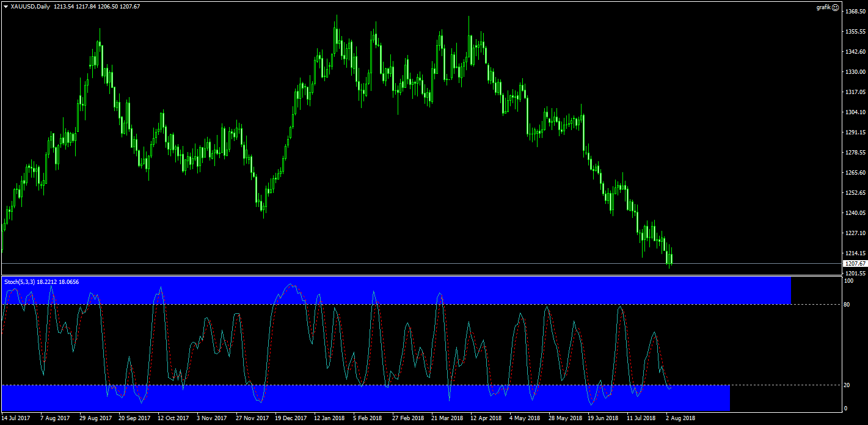Click the 14 Jul 2017 date label
868x425 pixels.
(15, 418)
